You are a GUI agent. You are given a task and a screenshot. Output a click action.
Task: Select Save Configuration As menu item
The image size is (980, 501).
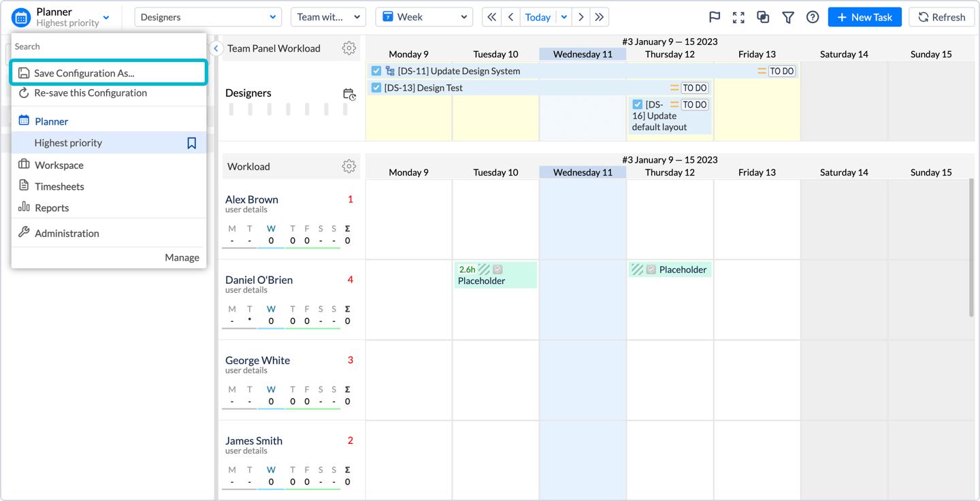108,73
